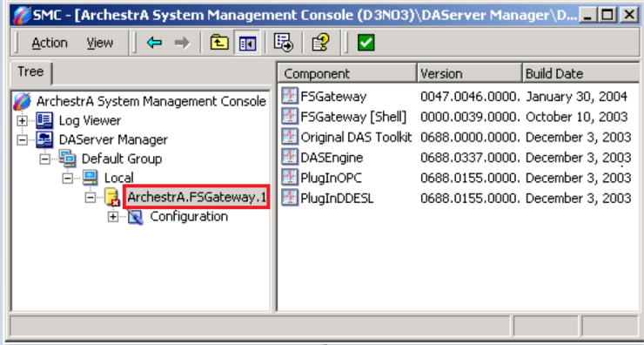Close the SMC window
The height and width of the screenshot is (345, 644).
tap(628, 16)
